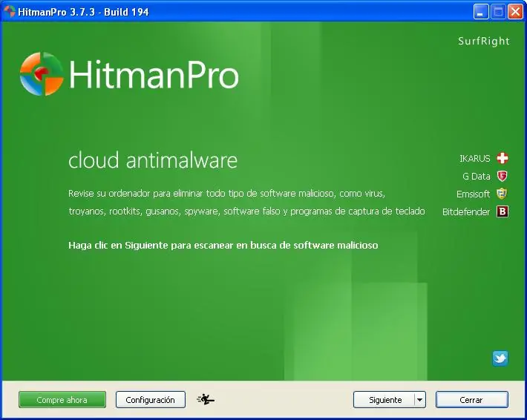Screen dimensions: 527x420
Task: Click the SurfRight text link
Action: coord(484,41)
